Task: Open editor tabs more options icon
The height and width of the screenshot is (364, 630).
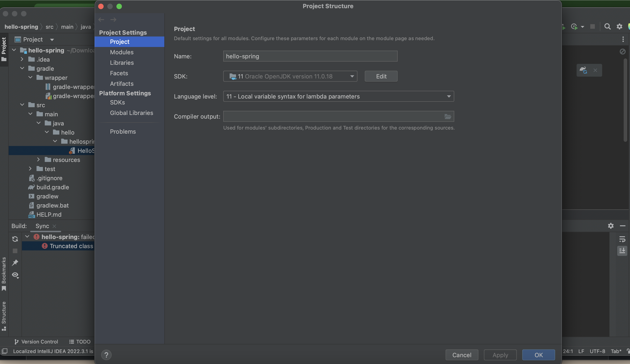Action: 623,39
